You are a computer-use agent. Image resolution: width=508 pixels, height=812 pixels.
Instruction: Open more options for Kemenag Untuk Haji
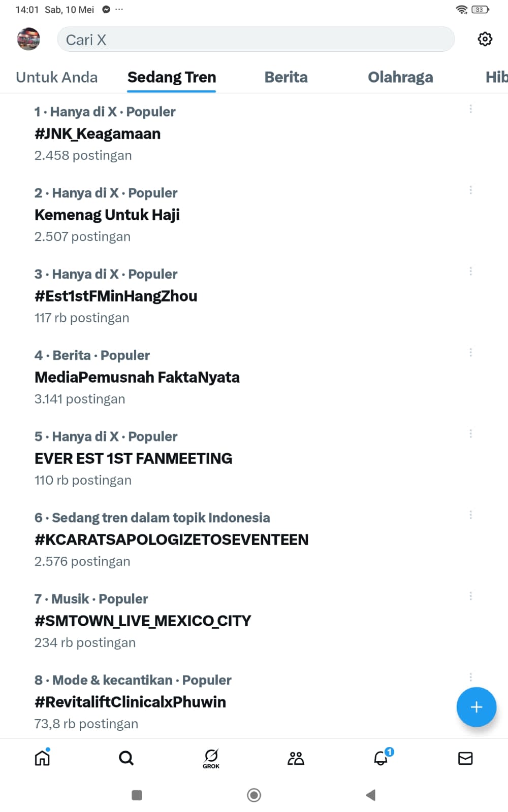(x=470, y=190)
